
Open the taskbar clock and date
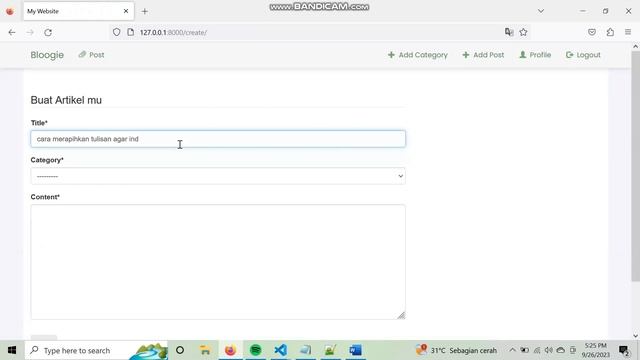(x=596, y=350)
